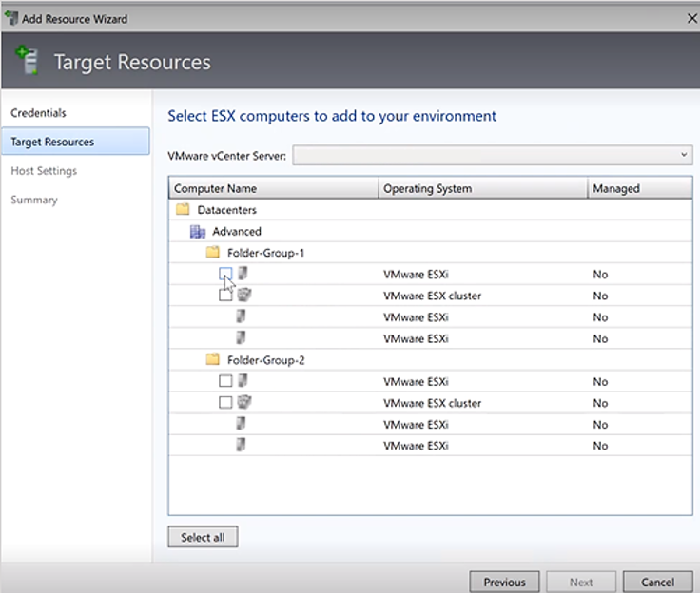Click the cluster icon in Folder-Group-1
This screenshot has width=700, height=593.
tap(243, 295)
